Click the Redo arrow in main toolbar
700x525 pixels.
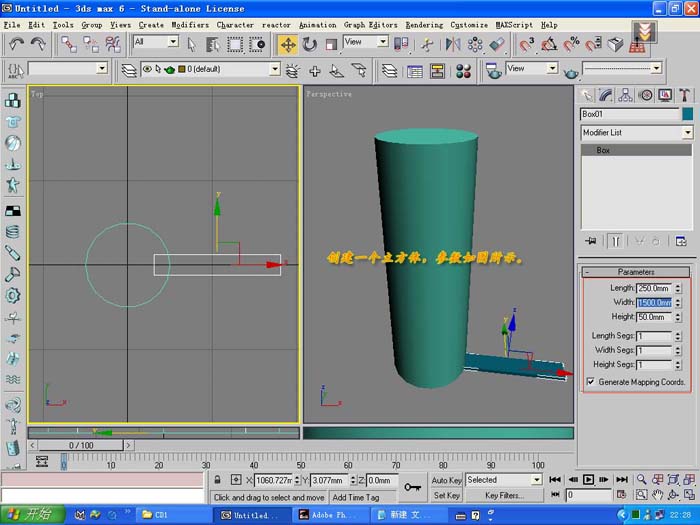(x=38, y=44)
